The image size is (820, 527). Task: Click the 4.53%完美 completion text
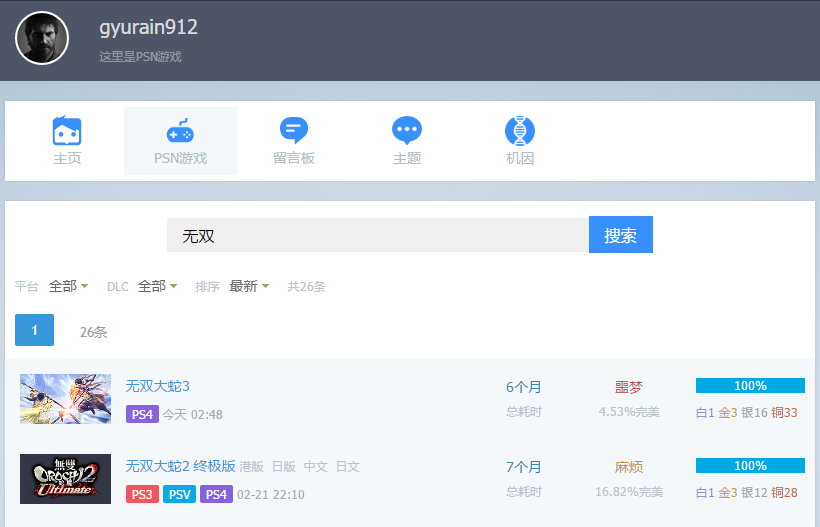(x=629, y=412)
